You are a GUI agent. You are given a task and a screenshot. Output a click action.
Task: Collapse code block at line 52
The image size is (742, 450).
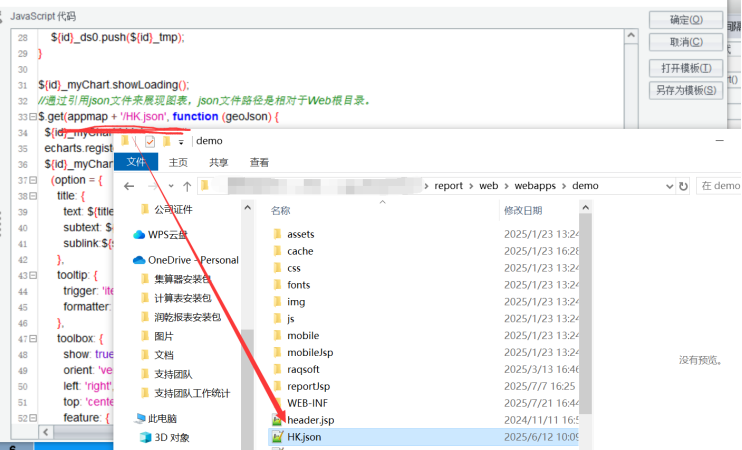click(x=33, y=418)
